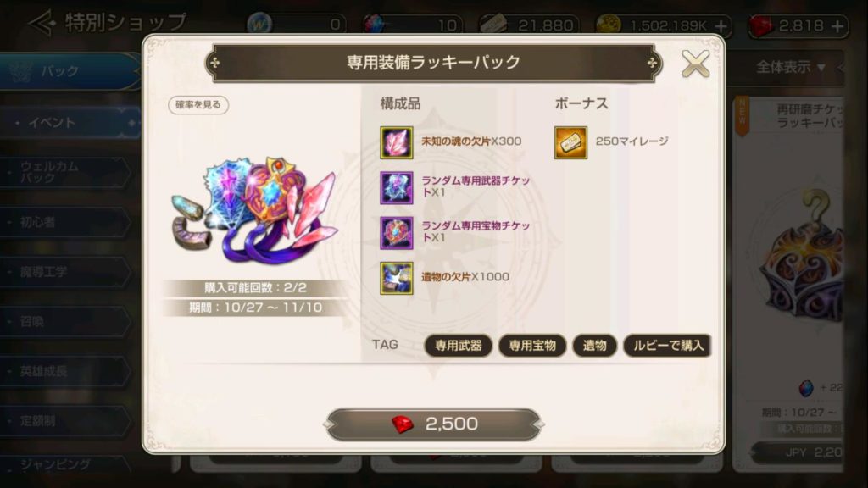Select the ルビーで購入 tag
Image resolution: width=868 pixels, height=488 pixels.
[x=668, y=346]
